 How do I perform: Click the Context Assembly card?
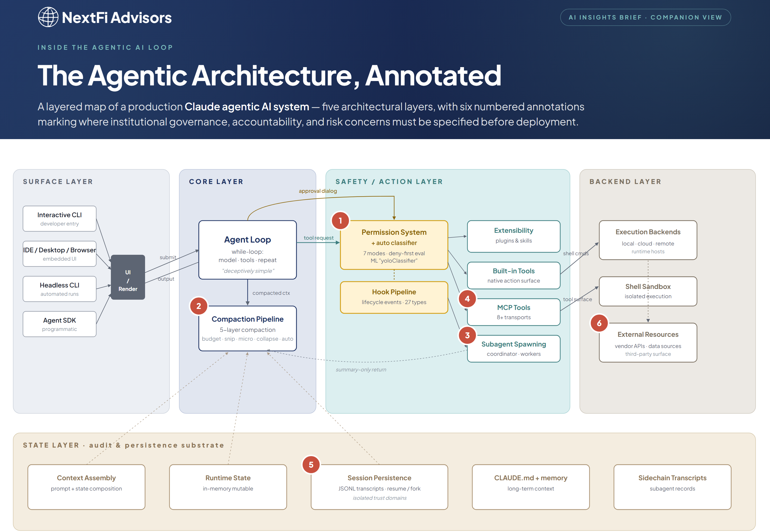(x=86, y=487)
